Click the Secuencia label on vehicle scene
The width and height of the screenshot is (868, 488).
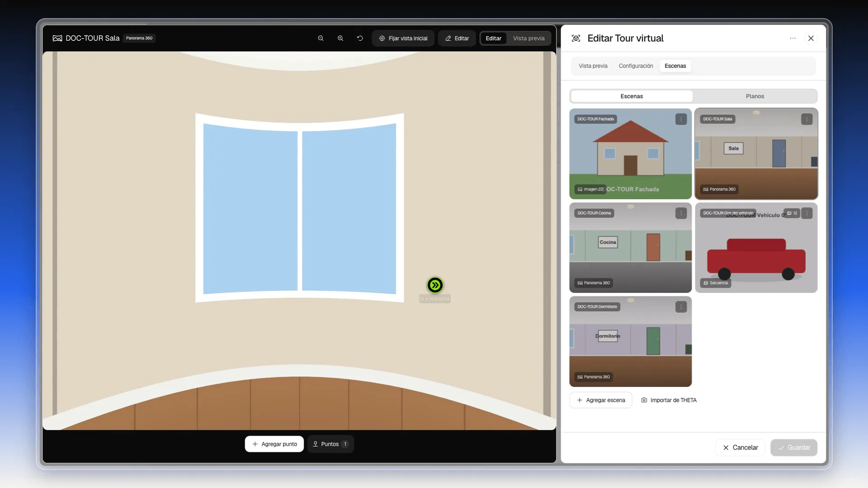pyautogui.click(x=716, y=283)
